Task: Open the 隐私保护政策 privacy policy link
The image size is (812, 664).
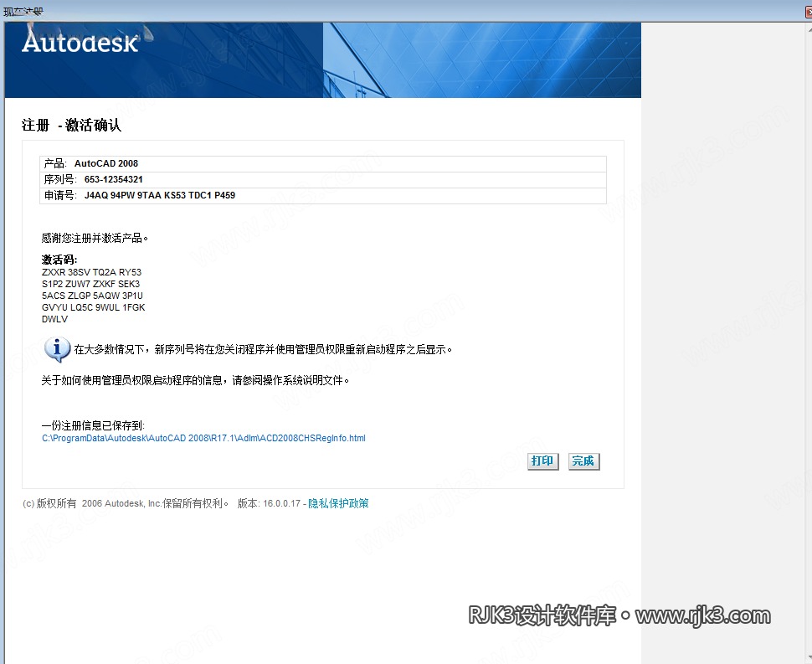Action: 338,503
